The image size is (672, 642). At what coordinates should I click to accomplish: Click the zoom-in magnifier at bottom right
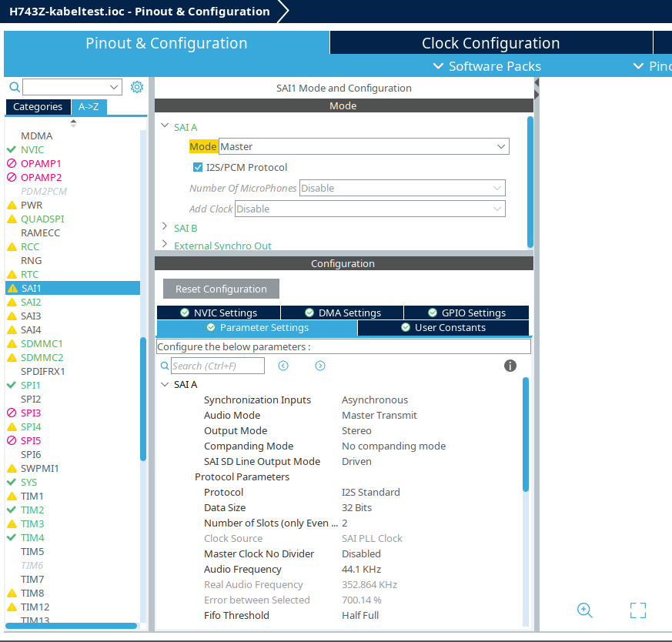(x=584, y=610)
